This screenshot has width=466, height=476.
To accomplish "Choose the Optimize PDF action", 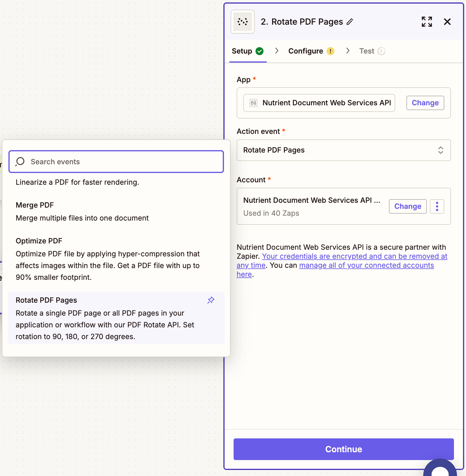I will [x=39, y=241].
